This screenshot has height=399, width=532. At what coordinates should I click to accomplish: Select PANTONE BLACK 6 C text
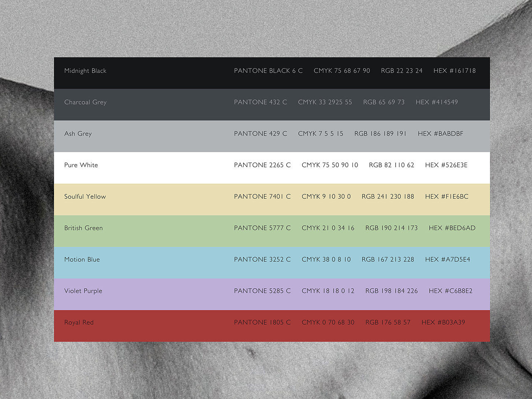click(268, 71)
